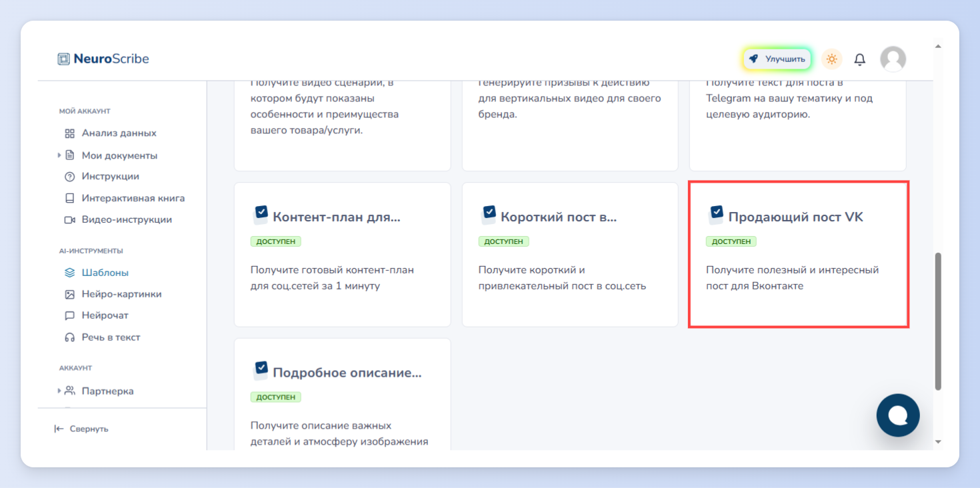980x488 pixels.
Task: Click ДОСТУПЕН badge on Контент-план card
Action: pos(276,241)
